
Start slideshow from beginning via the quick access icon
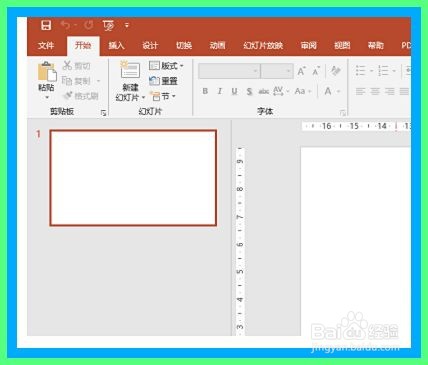point(108,25)
